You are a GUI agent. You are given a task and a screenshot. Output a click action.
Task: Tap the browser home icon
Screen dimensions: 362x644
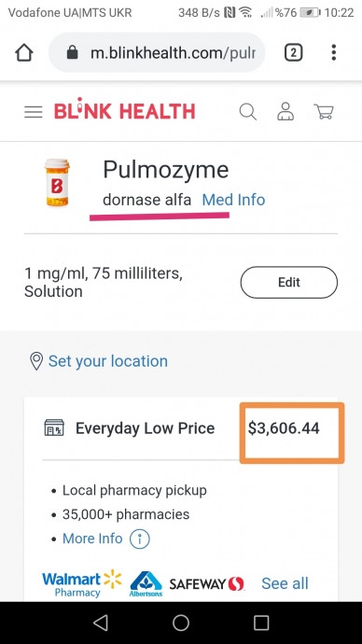coord(24,52)
